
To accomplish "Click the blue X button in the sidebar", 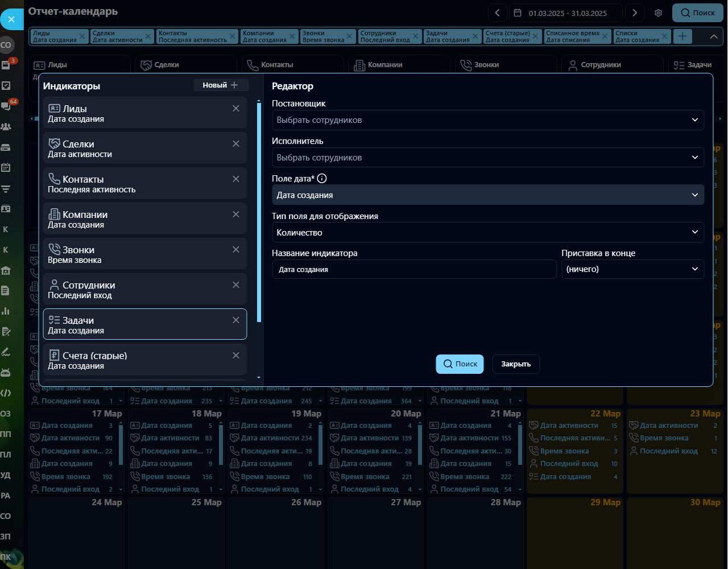I will 11,19.
